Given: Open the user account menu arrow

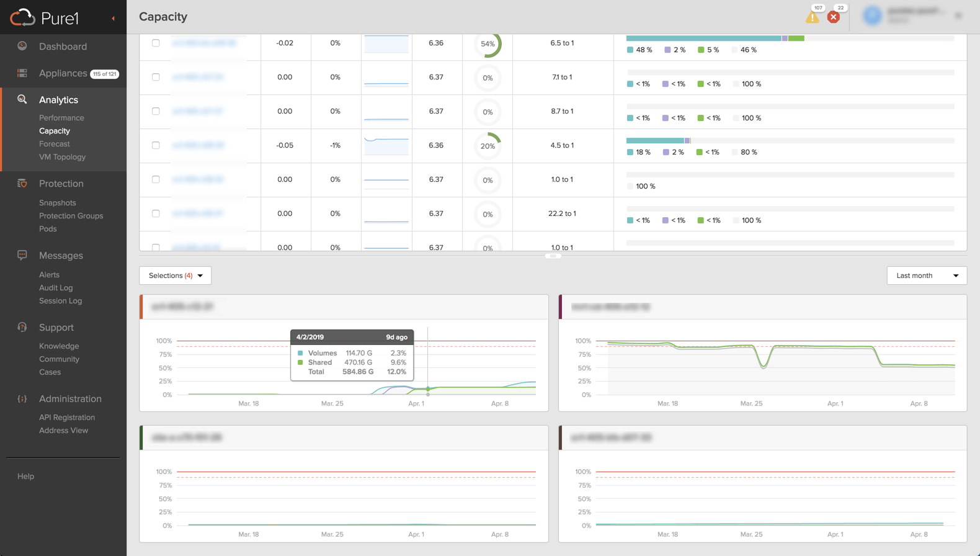Looking at the screenshot, I should (x=958, y=16).
